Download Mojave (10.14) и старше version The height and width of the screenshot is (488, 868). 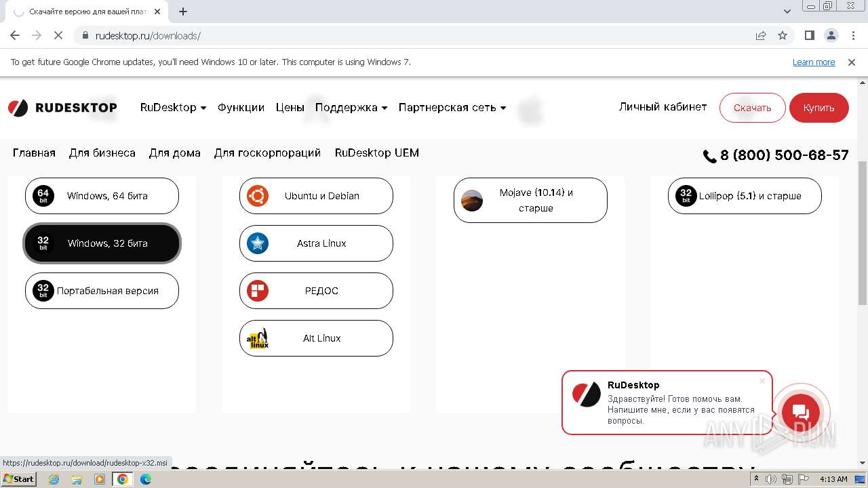530,200
